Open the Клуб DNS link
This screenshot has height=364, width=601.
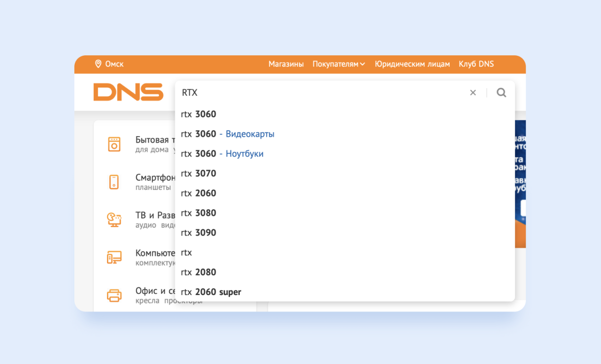tap(476, 64)
